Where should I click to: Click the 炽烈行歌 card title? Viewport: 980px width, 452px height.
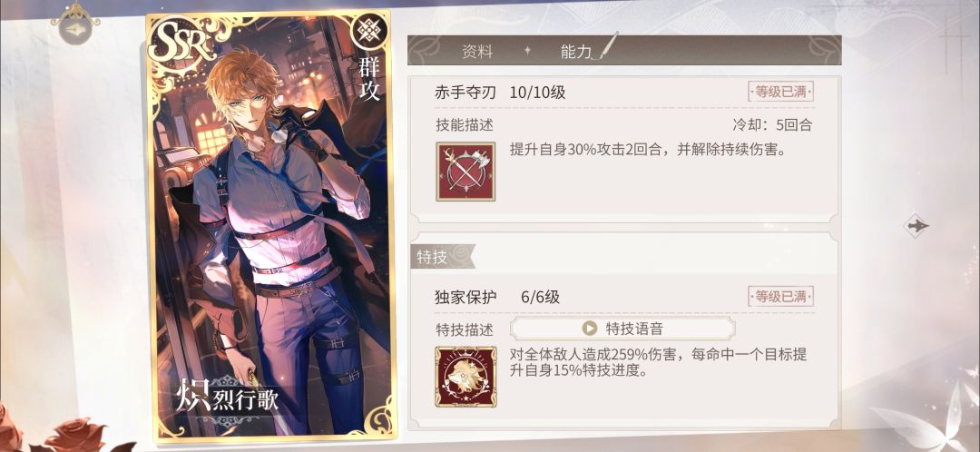point(227,398)
